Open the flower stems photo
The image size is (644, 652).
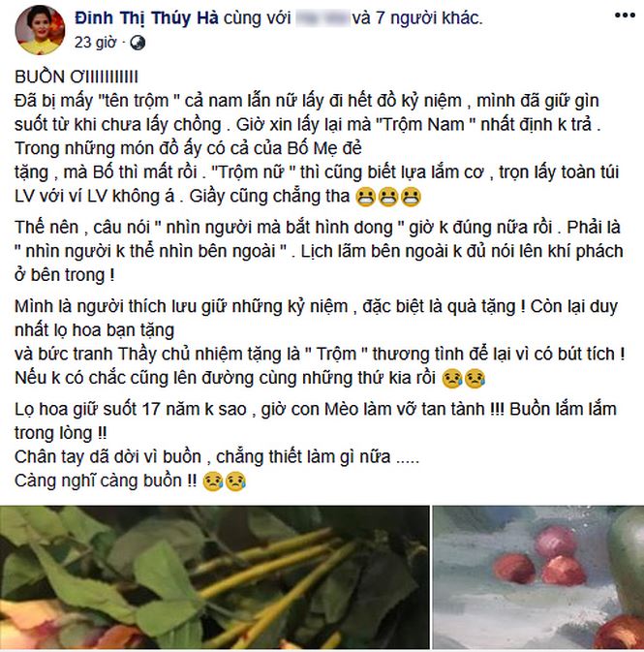(215, 577)
